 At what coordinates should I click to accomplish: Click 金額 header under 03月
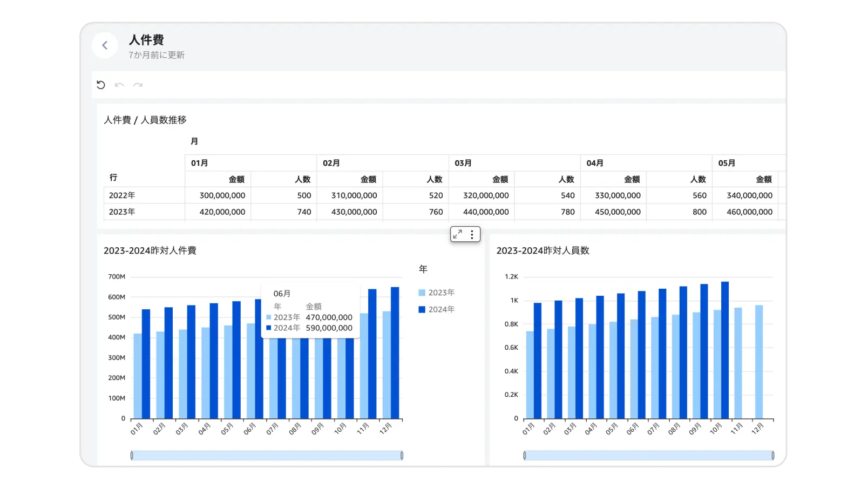click(x=500, y=179)
